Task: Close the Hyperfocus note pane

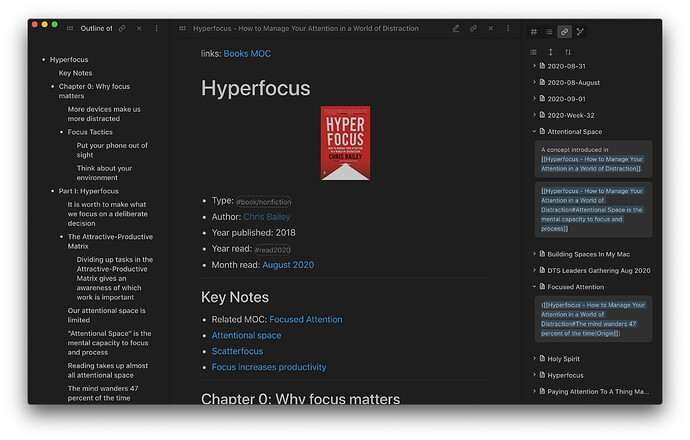Action: pyautogui.click(x=491, y=28)
